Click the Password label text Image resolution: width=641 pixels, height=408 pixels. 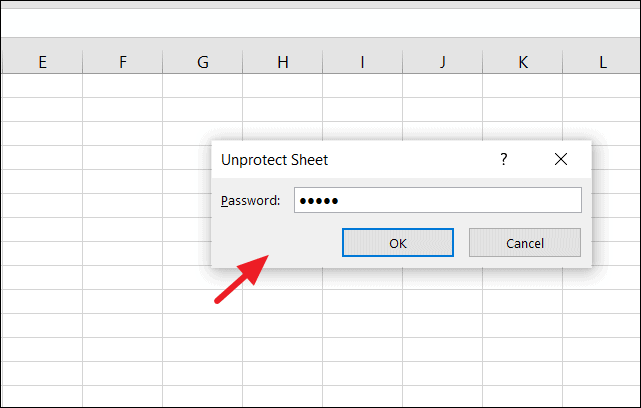coord(250,200)
